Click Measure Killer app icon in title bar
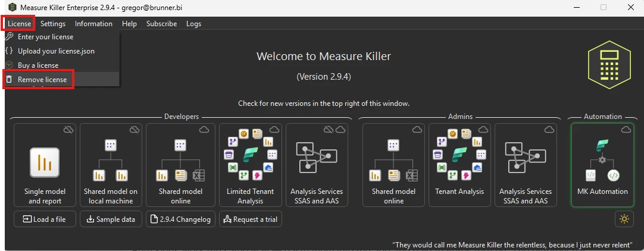Viewport: 644px width, 251px height. 12,7
